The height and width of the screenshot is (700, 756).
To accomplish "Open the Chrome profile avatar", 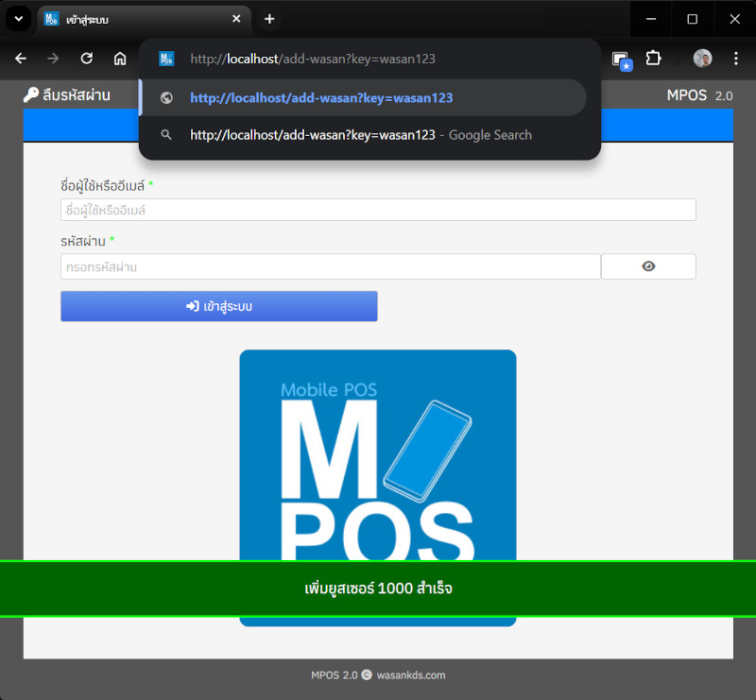I will [x=702, y=59].
